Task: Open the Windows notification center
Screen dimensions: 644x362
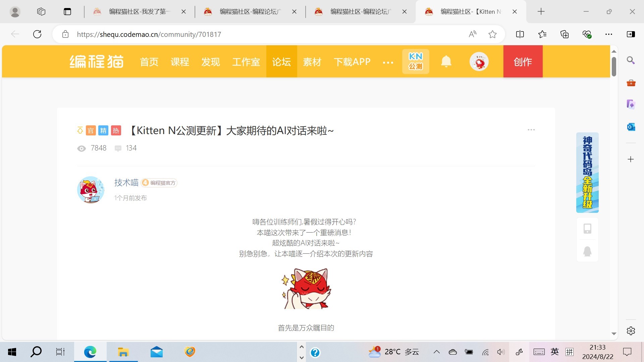Action: [x=627, y=352]
